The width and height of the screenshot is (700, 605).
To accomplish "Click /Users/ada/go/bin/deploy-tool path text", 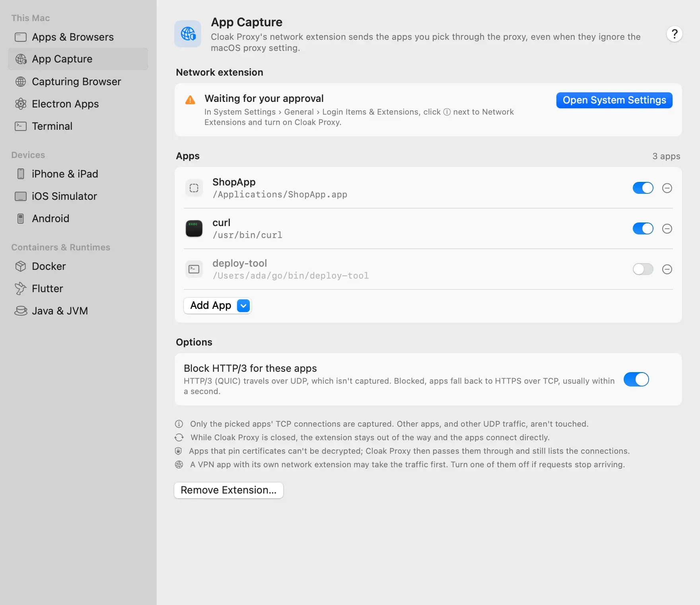I will (x=291, y=276).
